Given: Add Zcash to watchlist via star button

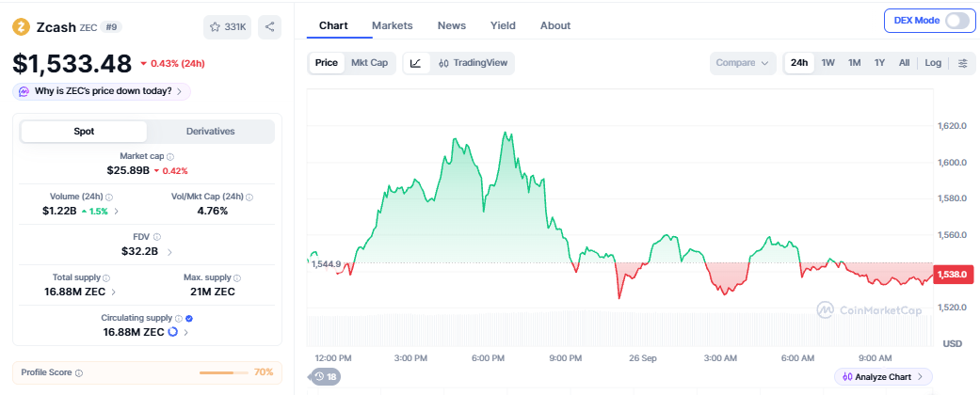Looking at the screenshot, I should pos(228,27).
